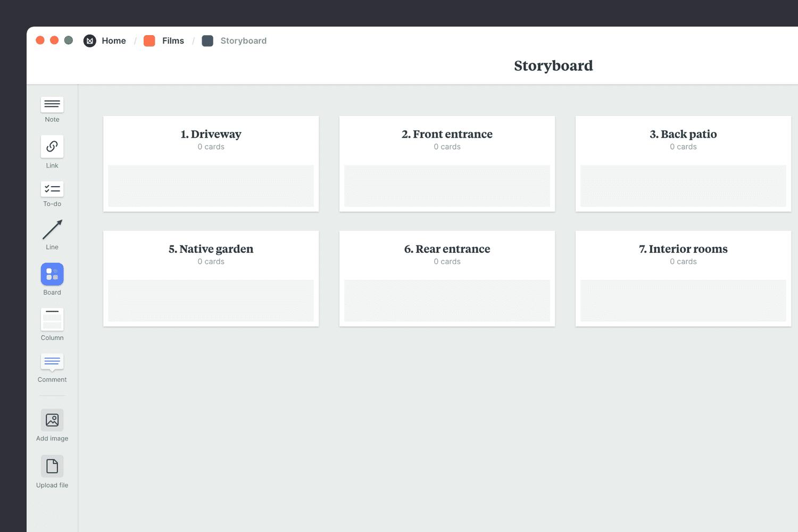Select the Note tool in sidebar
This screenshot has width=798, height=532.
(x=52, y=104)
